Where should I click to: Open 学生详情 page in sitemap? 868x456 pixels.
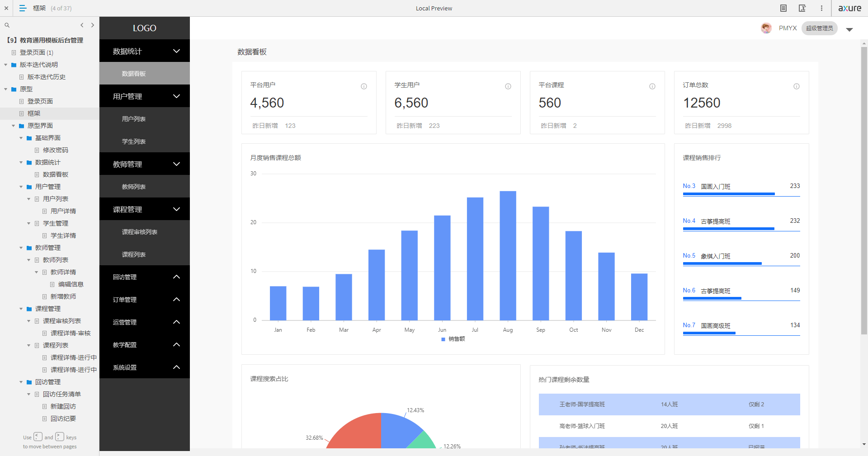(x=63, y=235)
